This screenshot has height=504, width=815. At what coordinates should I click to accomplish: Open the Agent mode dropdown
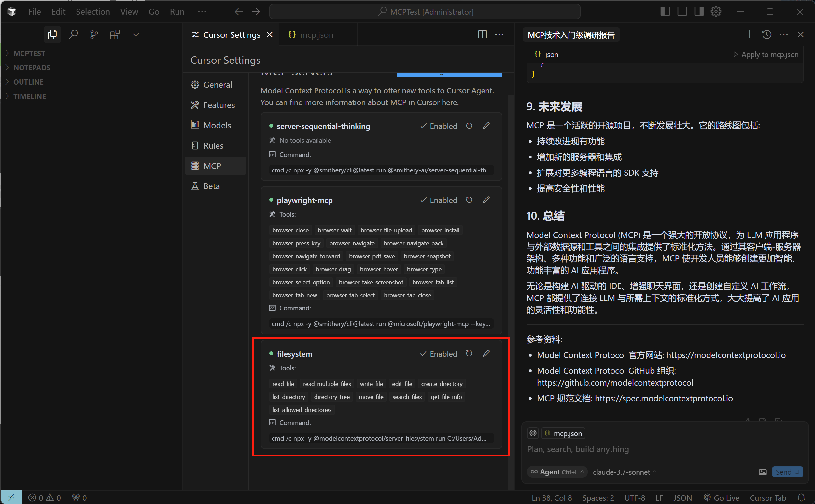click(x=557, y=472)
